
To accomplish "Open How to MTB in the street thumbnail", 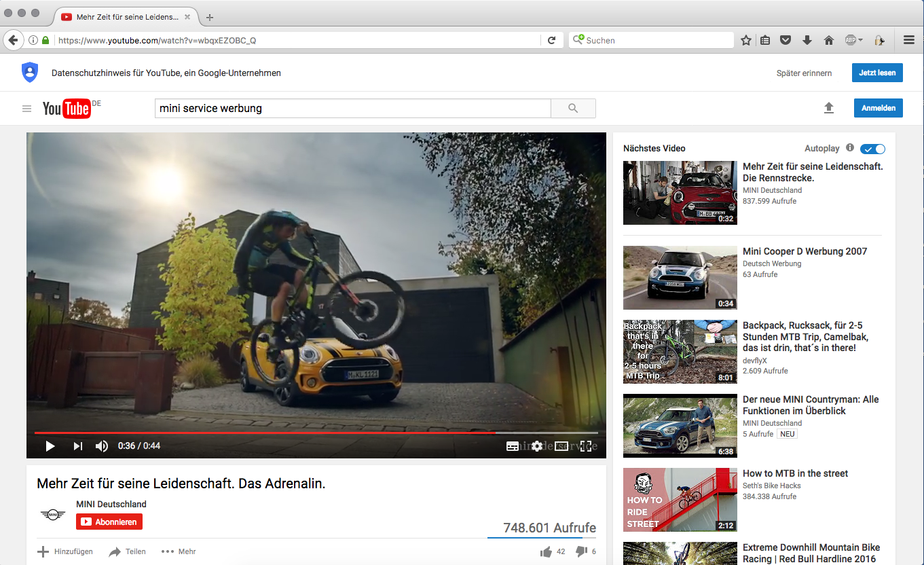I will (680, 500).
